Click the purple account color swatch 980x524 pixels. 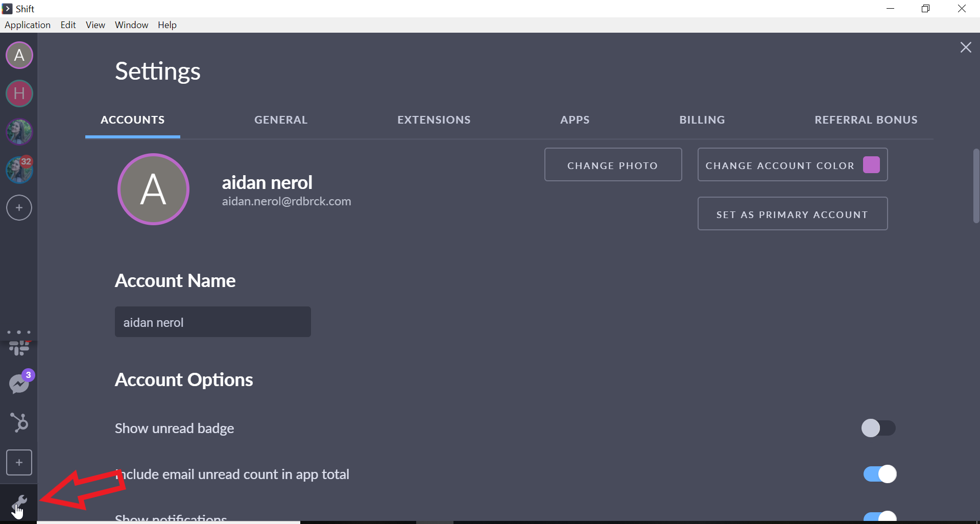pyautogui.click(x=871, y=165)
